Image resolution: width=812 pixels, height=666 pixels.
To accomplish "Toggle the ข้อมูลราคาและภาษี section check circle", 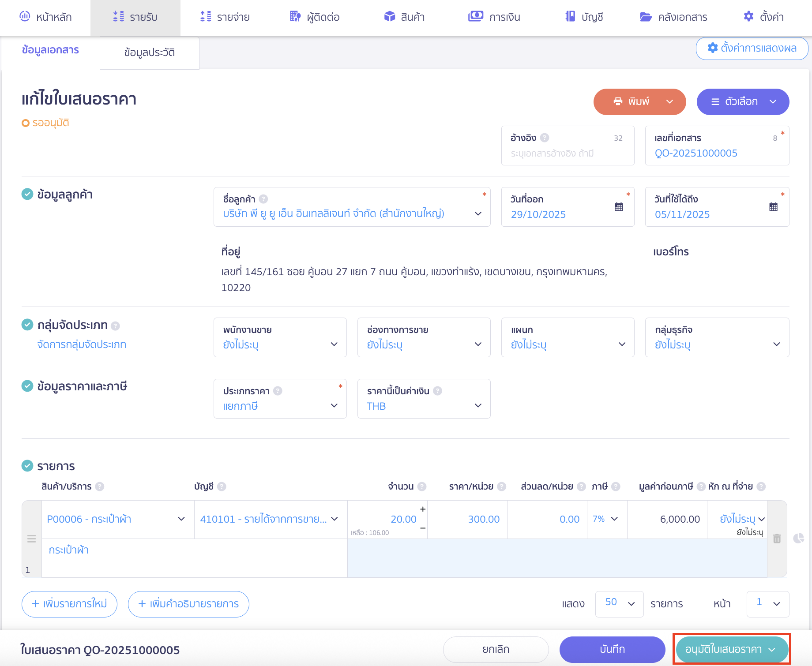I will (27, 386).
